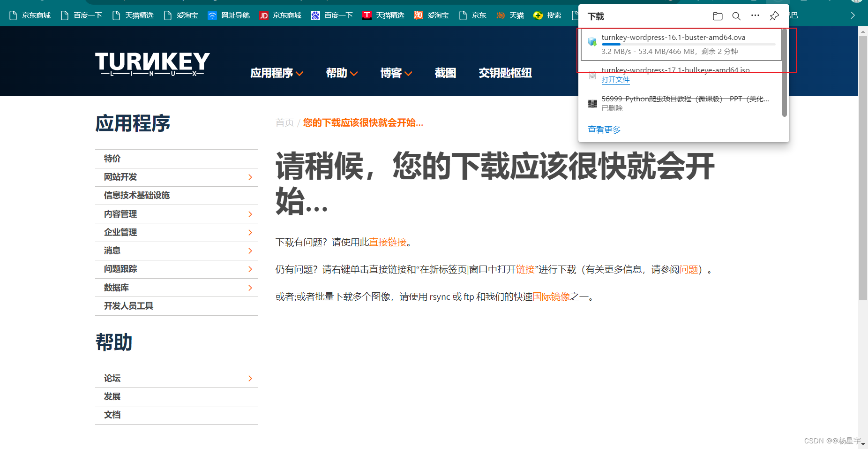
Task: Open the 交钥匙枢纽 menu item
Action: coord(505,73)
